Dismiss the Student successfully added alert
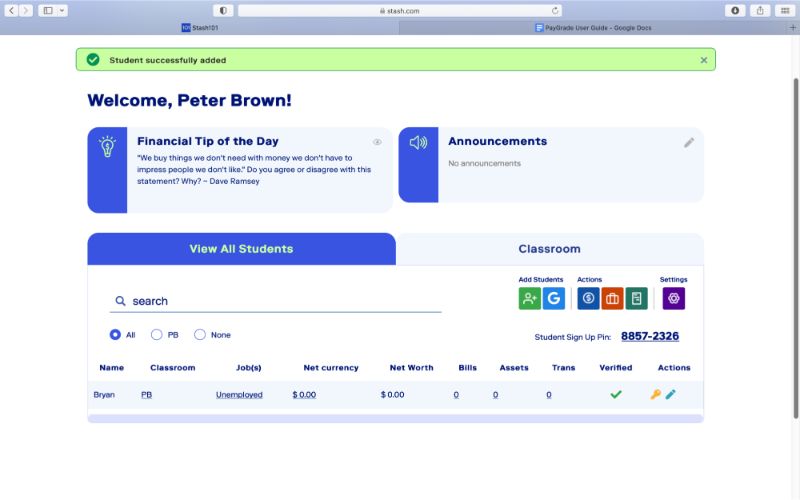The image size is (800, 500). (703, 60)
